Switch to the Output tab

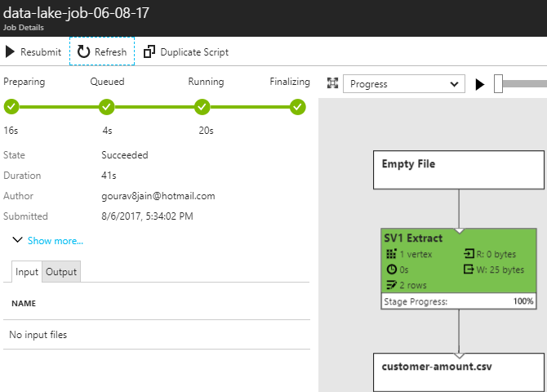(x=61, y=272)
